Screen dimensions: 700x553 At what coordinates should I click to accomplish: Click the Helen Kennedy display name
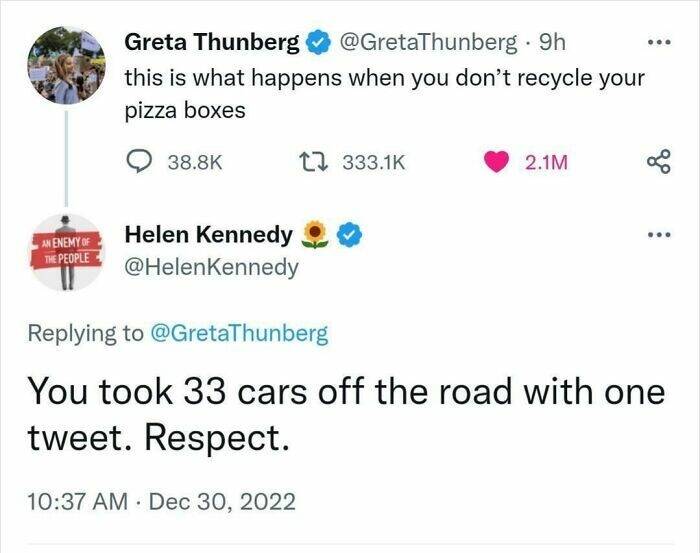pos(208,236)
